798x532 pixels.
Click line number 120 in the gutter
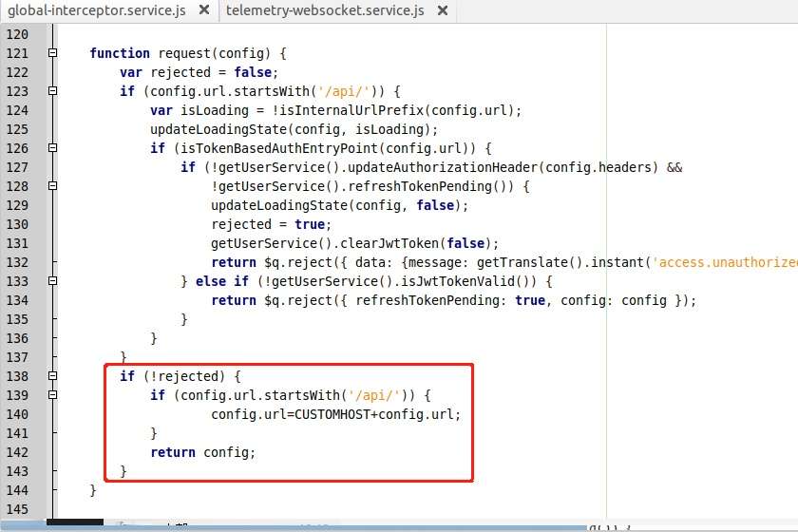click(17, 34)
